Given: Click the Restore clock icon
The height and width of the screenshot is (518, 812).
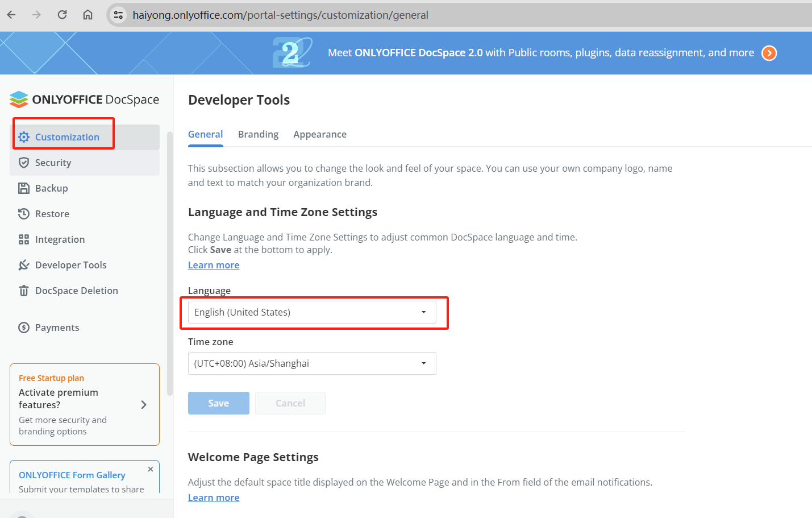Looking at the screenshot, I should tap(24, 214).
